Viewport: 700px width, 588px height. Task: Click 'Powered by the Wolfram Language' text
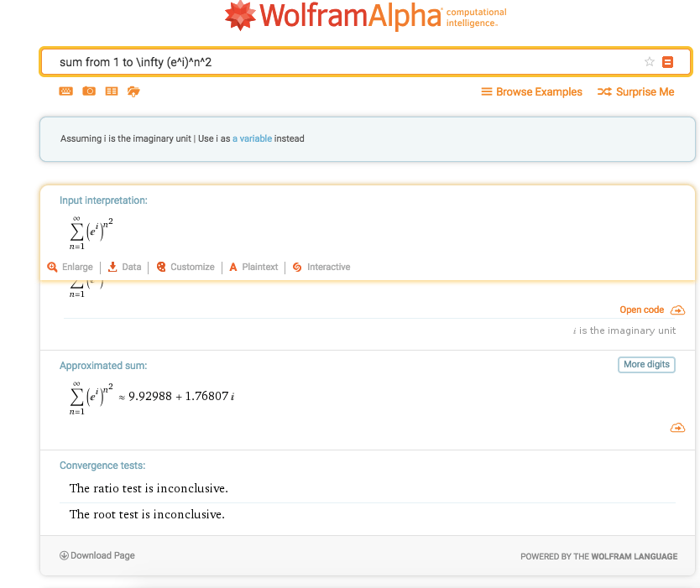598,556
